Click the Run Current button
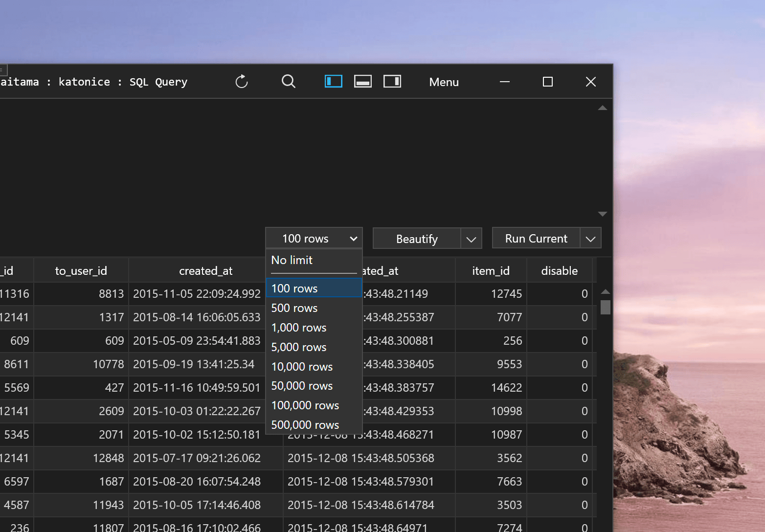The image size is (765, 532). (536, 239)
